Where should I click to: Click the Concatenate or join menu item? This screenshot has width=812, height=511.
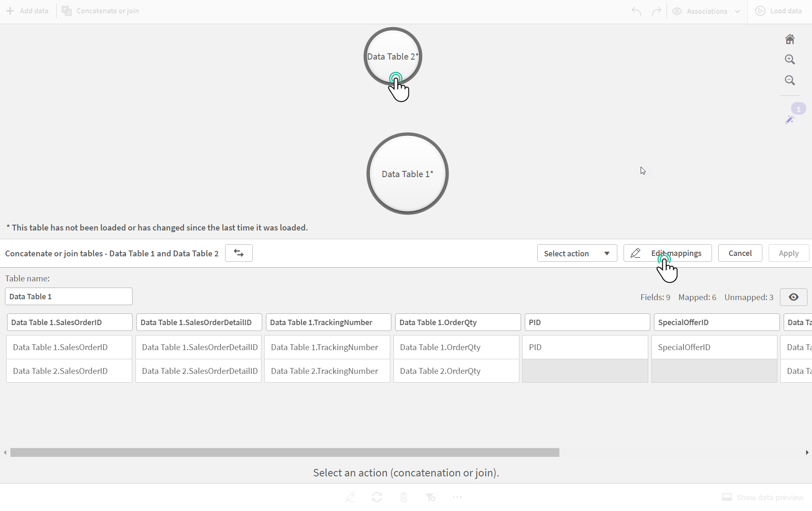pyautogui.click(x=100, y=10)
